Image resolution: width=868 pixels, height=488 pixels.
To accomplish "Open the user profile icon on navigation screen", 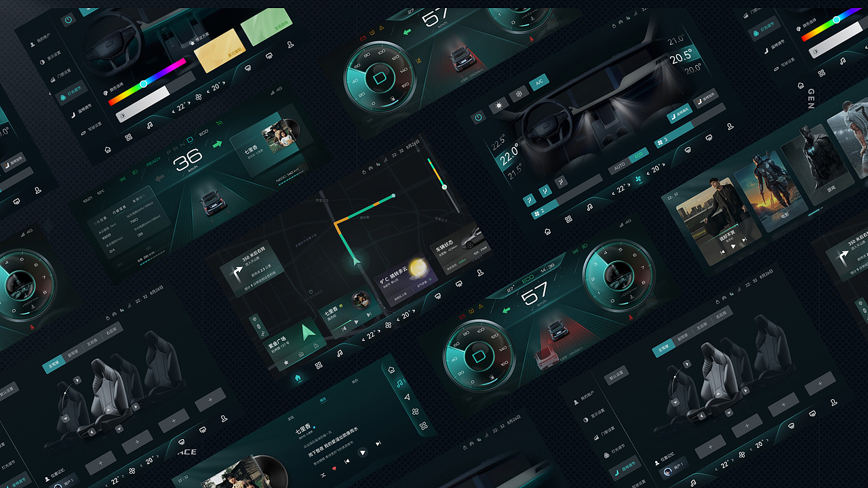I will 480,272.
